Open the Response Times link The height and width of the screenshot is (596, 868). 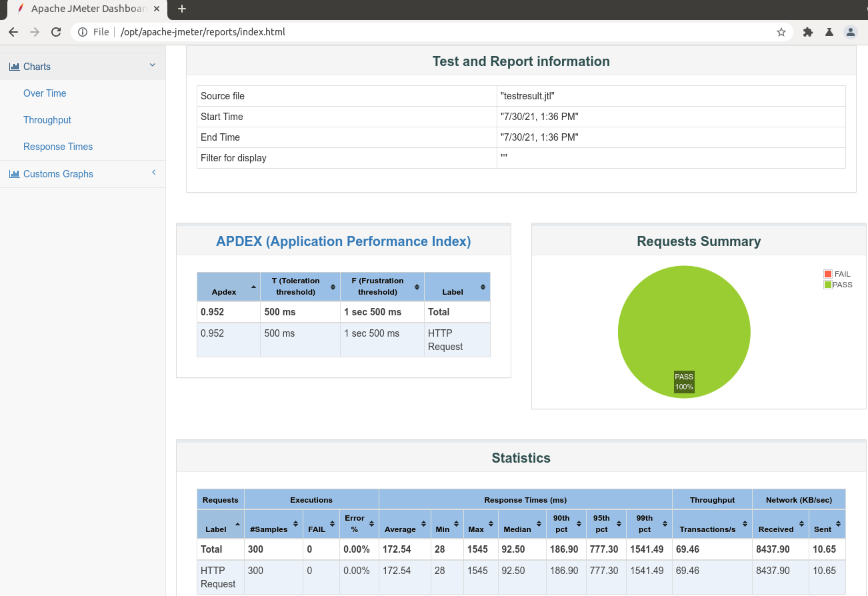58,147
